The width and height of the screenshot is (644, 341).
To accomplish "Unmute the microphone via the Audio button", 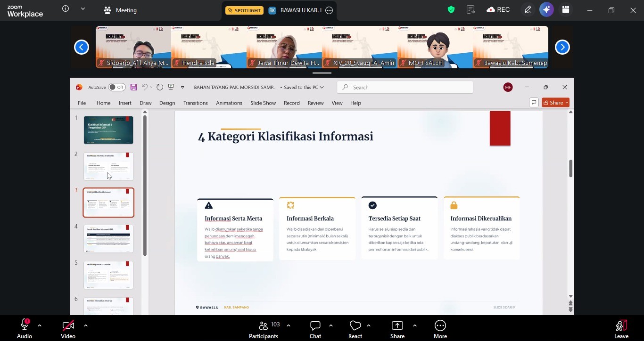I will [25, 329].
